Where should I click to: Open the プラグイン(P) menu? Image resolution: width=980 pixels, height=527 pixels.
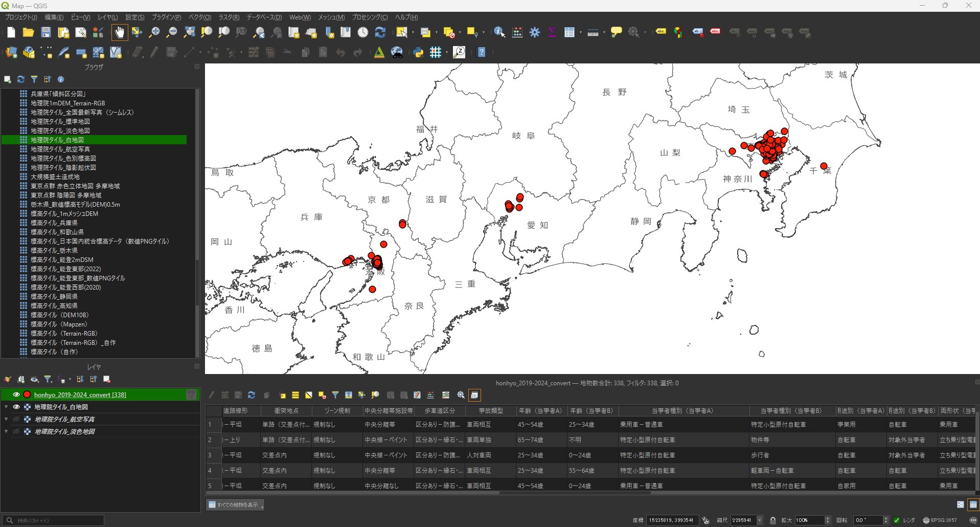pyautogui.click(x=167, y=17)
